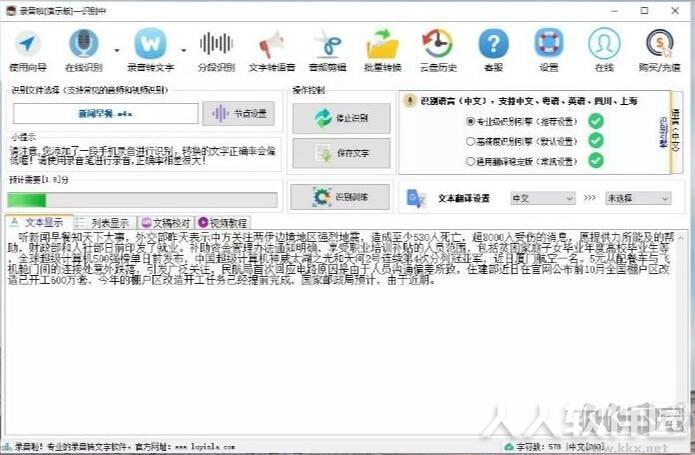Click the 节点设置 button
695x455 pixels.
(238, 113)
